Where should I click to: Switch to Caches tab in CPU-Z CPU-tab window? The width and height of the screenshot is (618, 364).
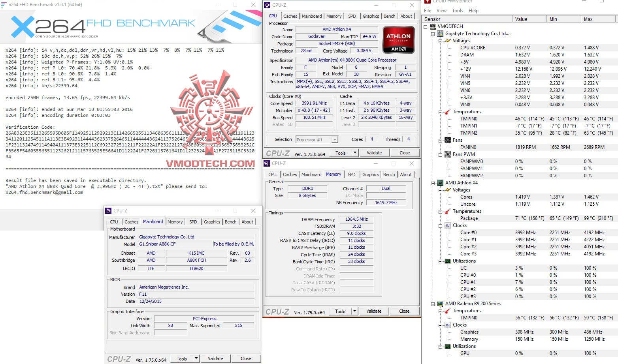click(290, 16)
